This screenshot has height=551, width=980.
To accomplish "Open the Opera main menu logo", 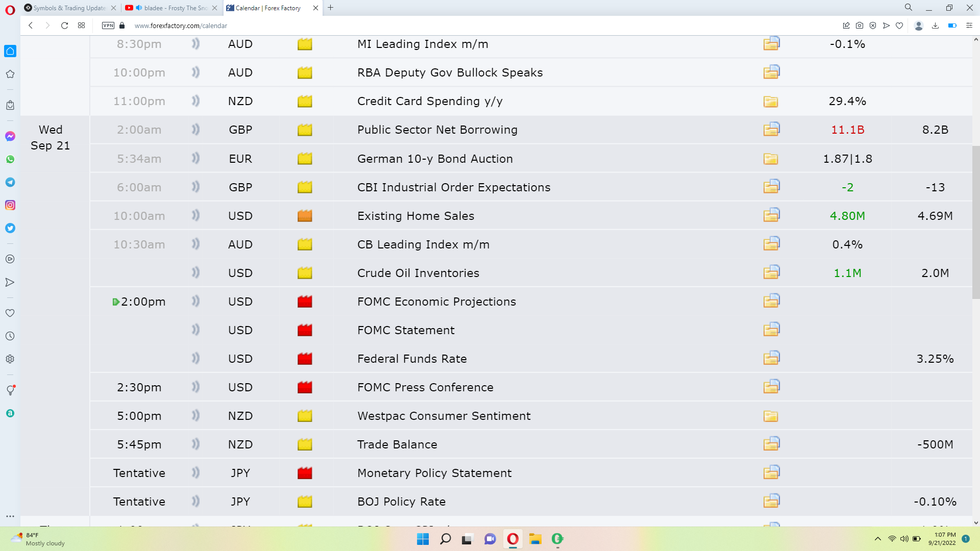I will tap(10, 9).
